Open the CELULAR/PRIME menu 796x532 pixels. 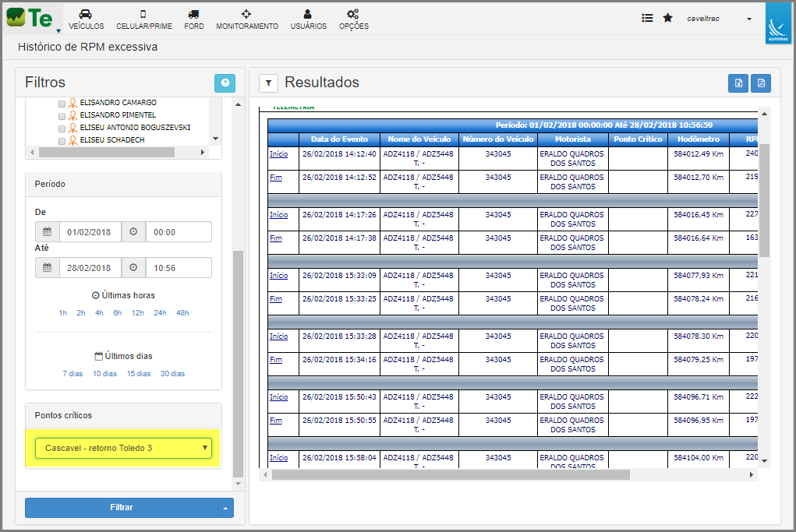[144, 19]
